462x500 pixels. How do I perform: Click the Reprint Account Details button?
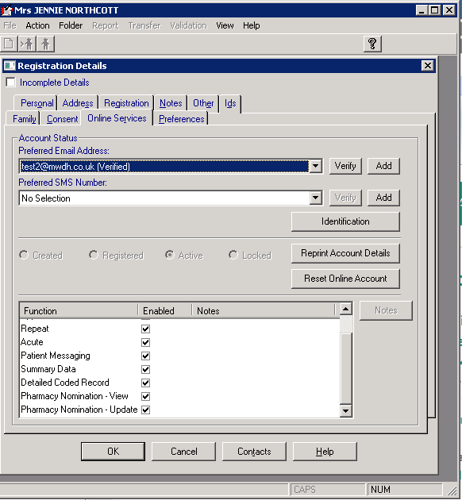click(345, 253)
